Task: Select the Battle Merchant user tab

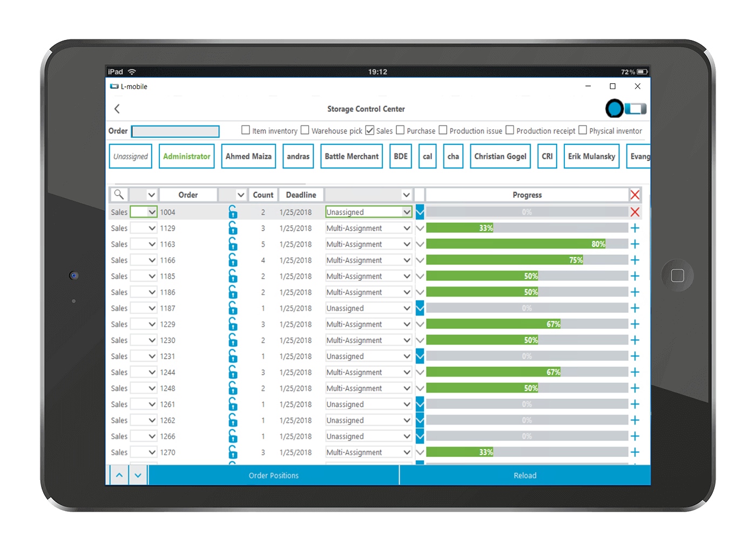Action: [x=352, y=156]
